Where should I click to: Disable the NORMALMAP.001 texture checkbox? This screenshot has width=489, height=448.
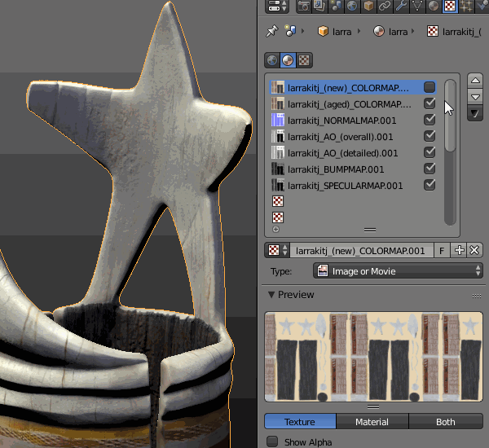coord(430,120)
